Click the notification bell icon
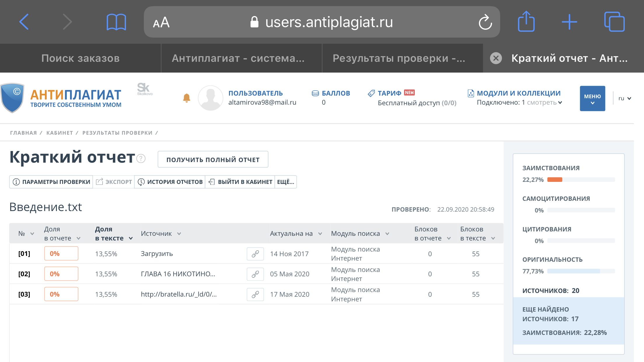Viewport: 644px width, 362px height. [187, 98]
